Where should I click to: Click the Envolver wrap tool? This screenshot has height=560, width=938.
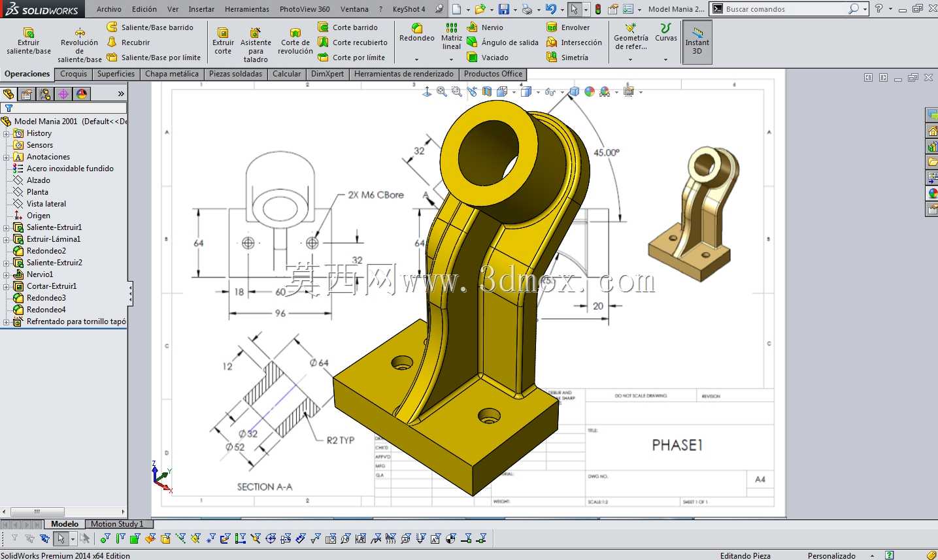tap(568, 27)
